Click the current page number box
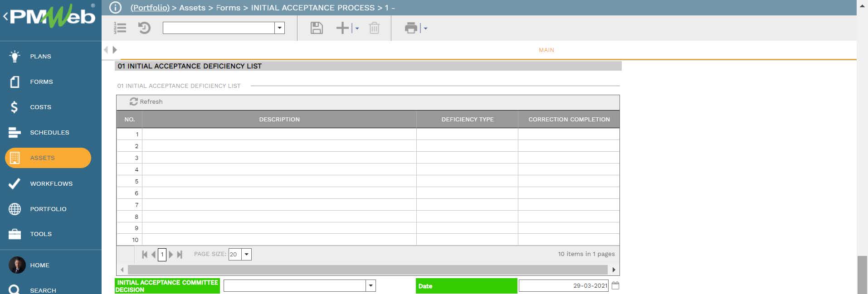 tap(162, 255)
